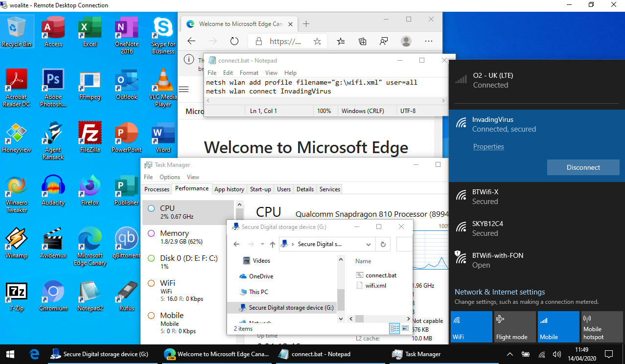Launch Word from the desktop
The height and width of the screenshot is (364, 625).
coord(163,137)
